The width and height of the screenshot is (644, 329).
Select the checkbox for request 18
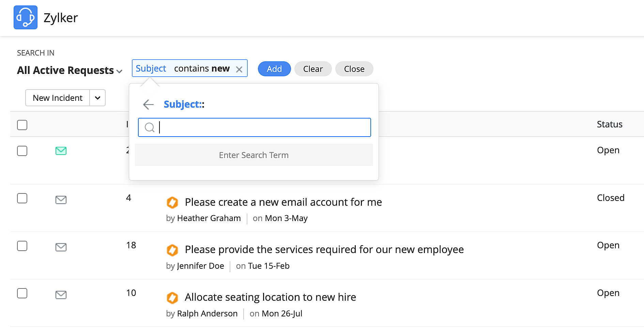(x=22, y=246)
